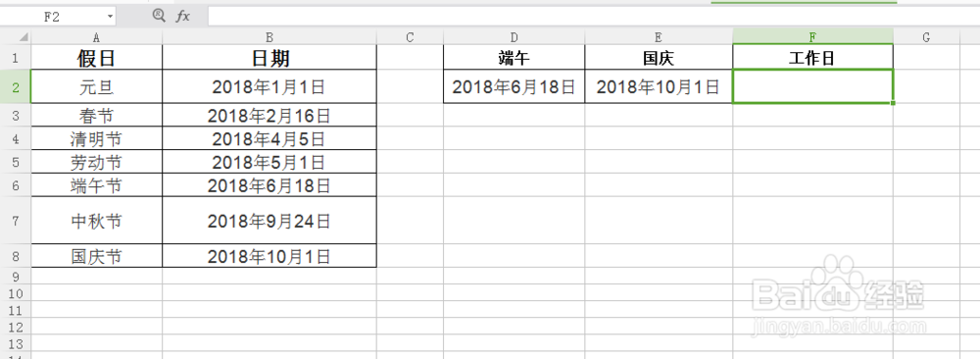Select column B header
Image resolution: width=980 pixels, height=359 pixels.
pyautogui.click(x=269, y=37)
